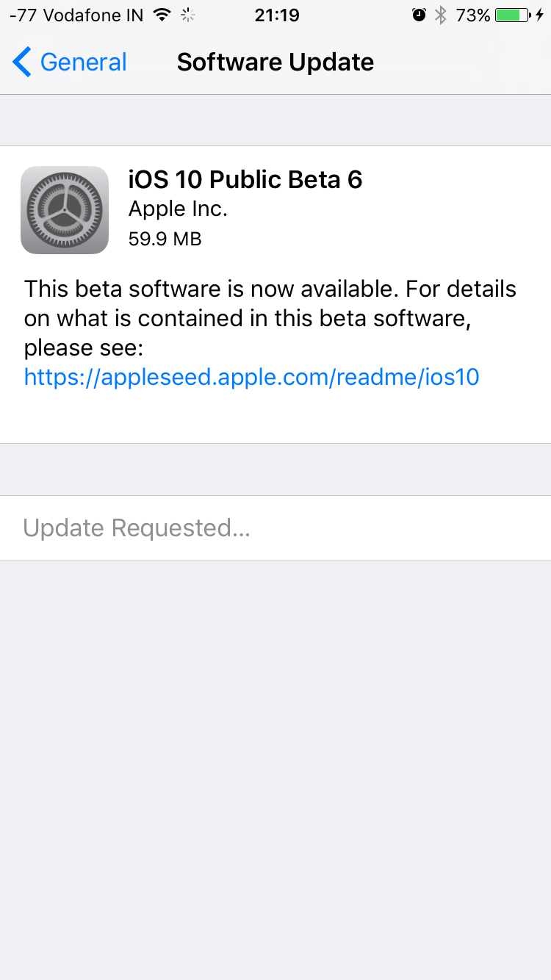The height and width of the screenshot is (980, 551).
Task: Tap the 21:19 clock in status bar
Action: (x=277, y=15)
